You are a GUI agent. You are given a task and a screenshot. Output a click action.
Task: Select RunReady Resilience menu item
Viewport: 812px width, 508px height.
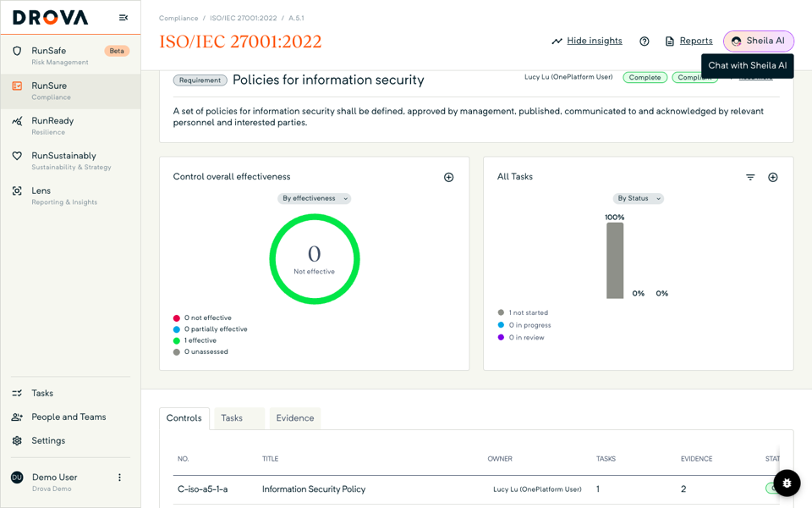click(70, 126)
